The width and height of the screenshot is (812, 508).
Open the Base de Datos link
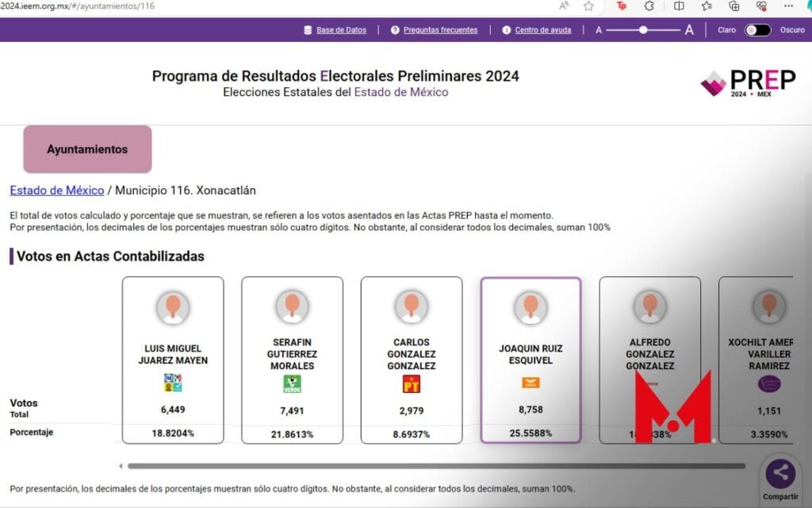click(x=341, y=30)
